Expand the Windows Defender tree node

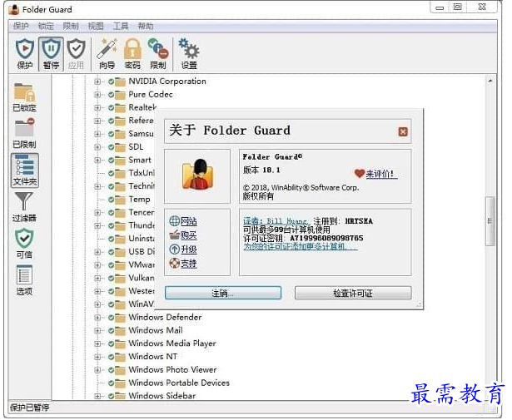97,317
